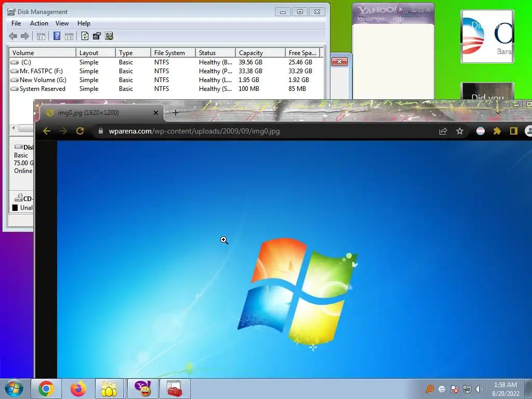532x399 pixels.
Task: Toggle Show/Hide Action Pane icon in Disk Management
Action: [x=69, y=36]
